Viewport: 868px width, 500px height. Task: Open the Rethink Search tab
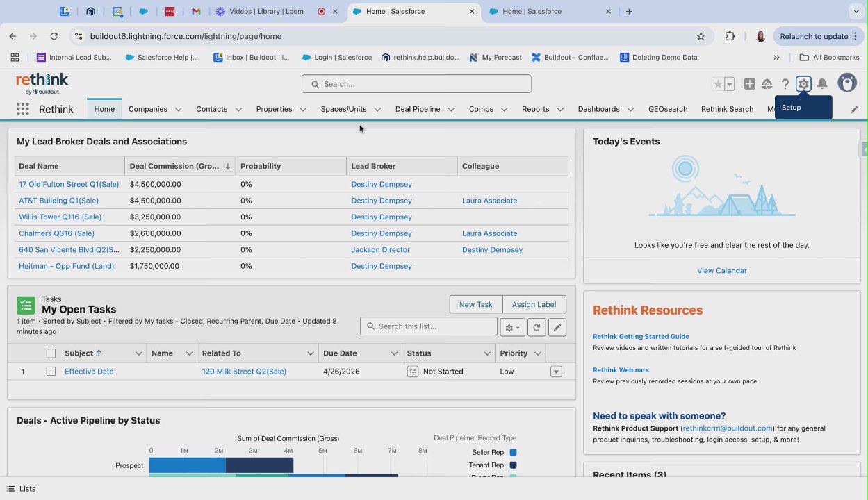click(x=727, y=109)
